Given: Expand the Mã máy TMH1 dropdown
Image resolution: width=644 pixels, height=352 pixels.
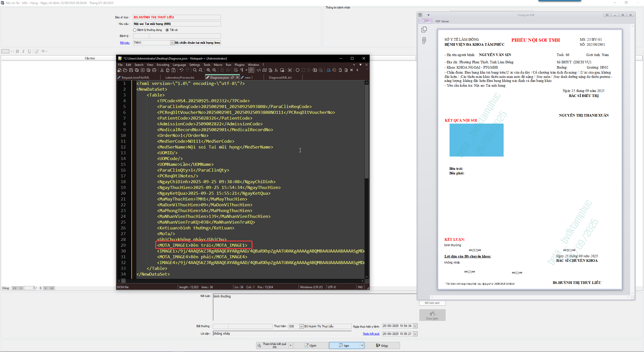Looking at the screenshot, I should click(172, 43).
